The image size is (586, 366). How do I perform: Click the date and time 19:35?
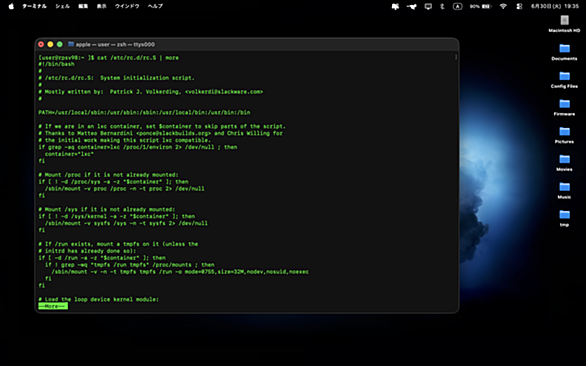coord(555,6)
